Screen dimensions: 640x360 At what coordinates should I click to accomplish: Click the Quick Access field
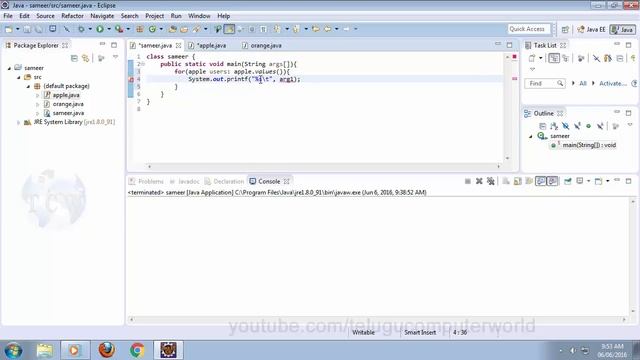[x=529, y=29]
